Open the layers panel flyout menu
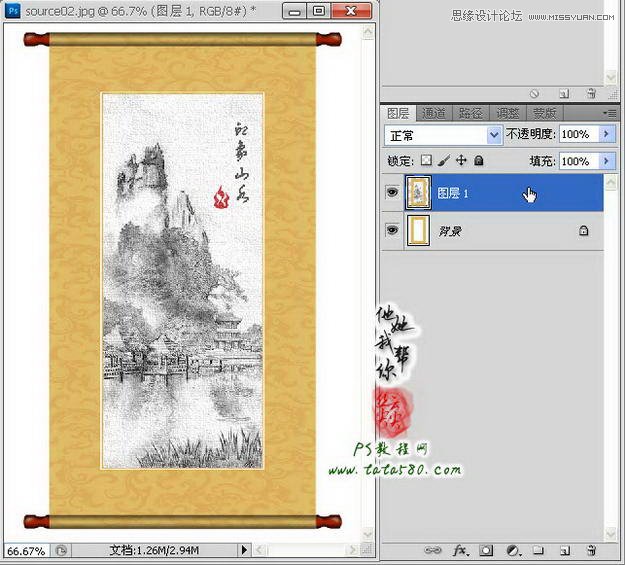This screenshot has width=625, height=565. [610, 114]
